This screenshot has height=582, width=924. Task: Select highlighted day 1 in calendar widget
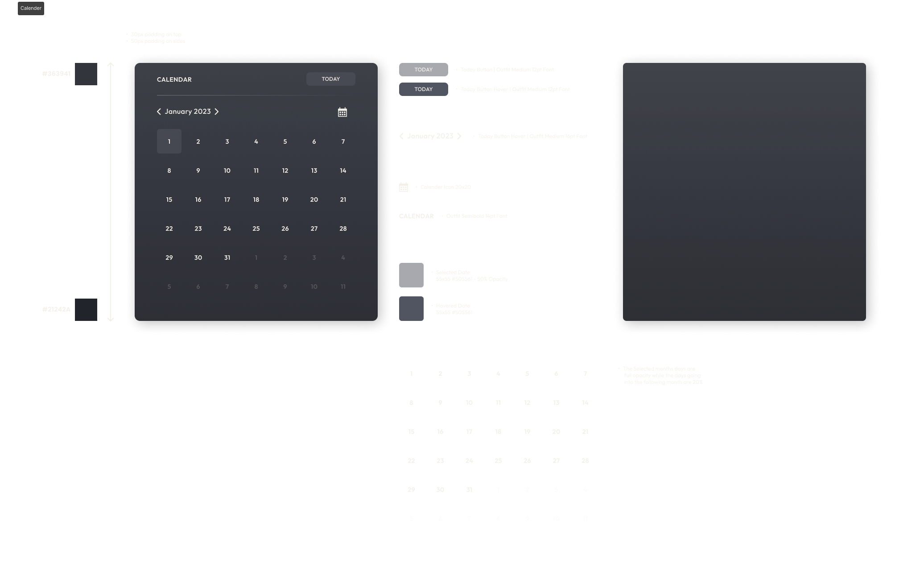click(169, 141)
